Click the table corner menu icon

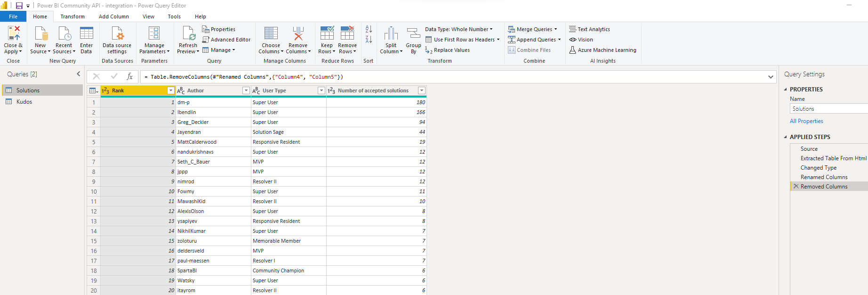[x=94, y=90]
